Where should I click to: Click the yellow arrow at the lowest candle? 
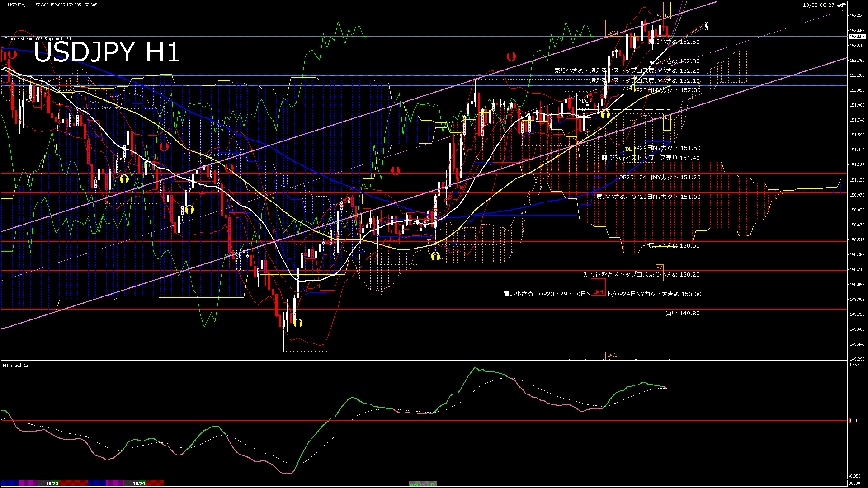point(297,323)
